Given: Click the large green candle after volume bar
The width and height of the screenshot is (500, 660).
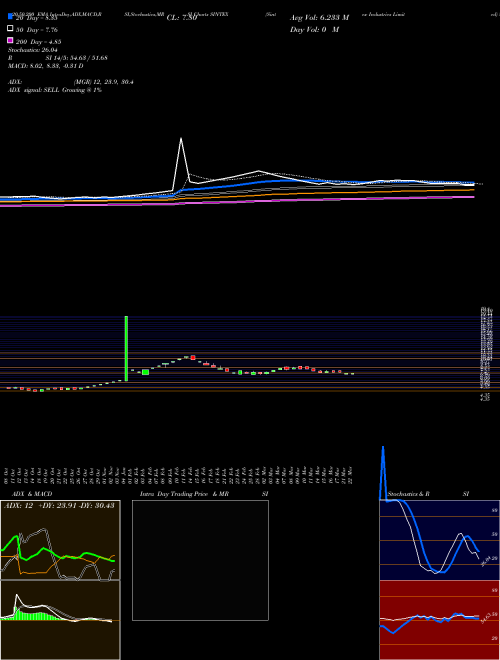Looking at the screenshot, I should coord(146,372).
